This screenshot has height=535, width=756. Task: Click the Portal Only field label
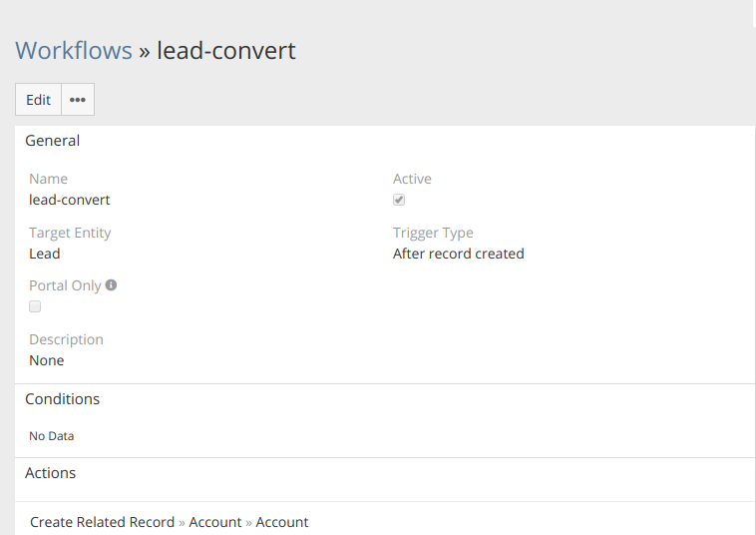click(65, 285)
